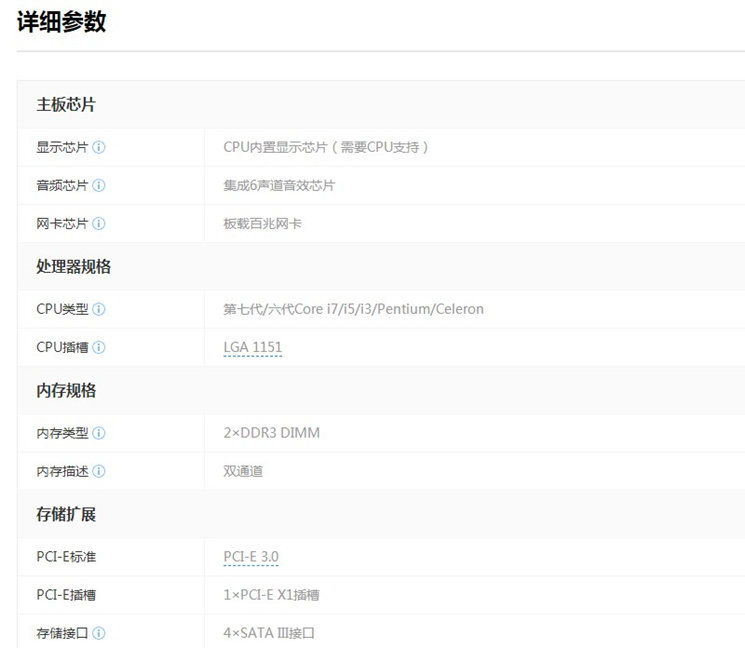The image size is (745, 648).
Task: Select value CPU内置显示芯片（需要CPU支持）
Action: point(326,147)
